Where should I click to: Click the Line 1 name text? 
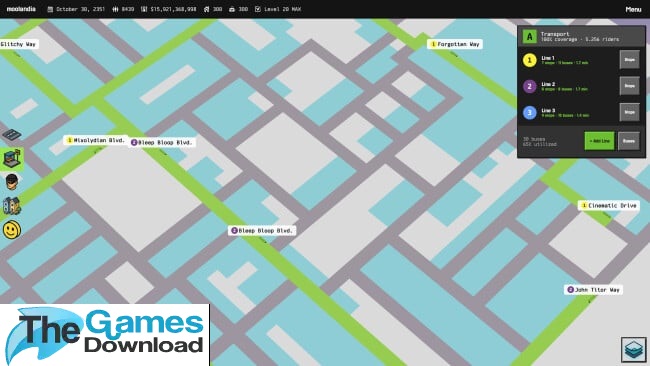coord(548,58)
